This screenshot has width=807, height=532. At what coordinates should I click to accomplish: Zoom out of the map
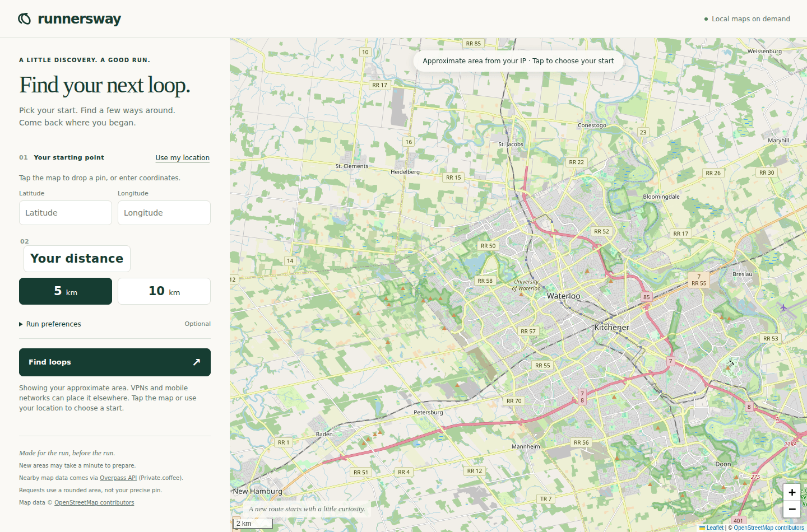792,509
